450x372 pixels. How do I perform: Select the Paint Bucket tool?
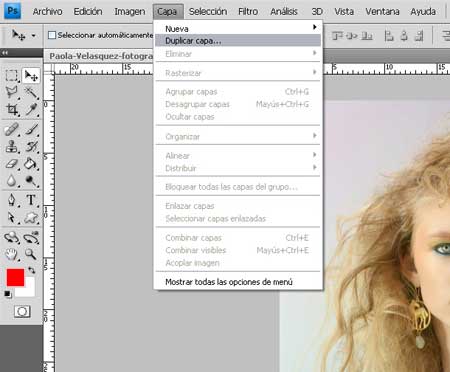click(x=31, y=164)
